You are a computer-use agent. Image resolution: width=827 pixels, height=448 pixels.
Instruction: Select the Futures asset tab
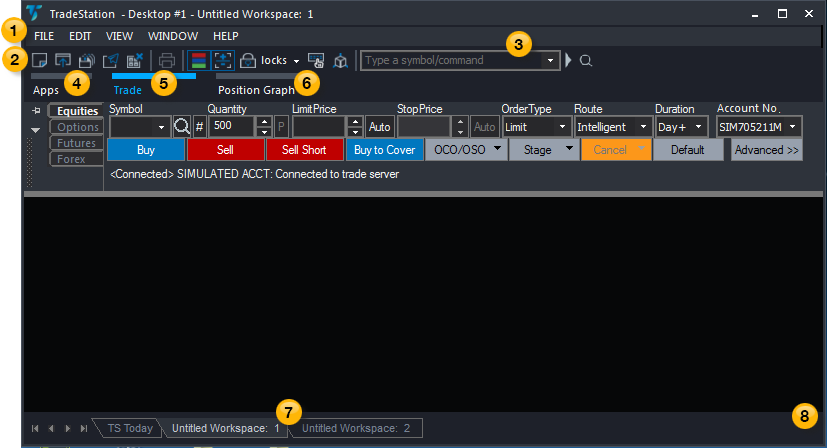click(77, 143)
